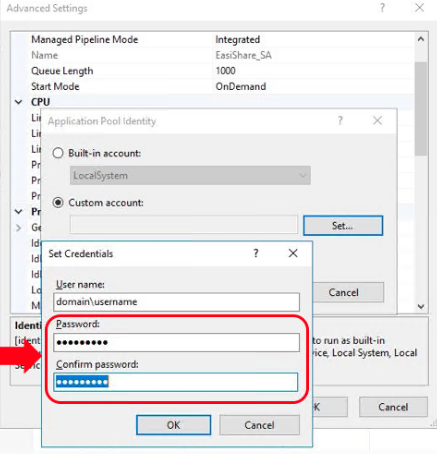Click the Integrated pipeline value

click(x=237, y=40)
